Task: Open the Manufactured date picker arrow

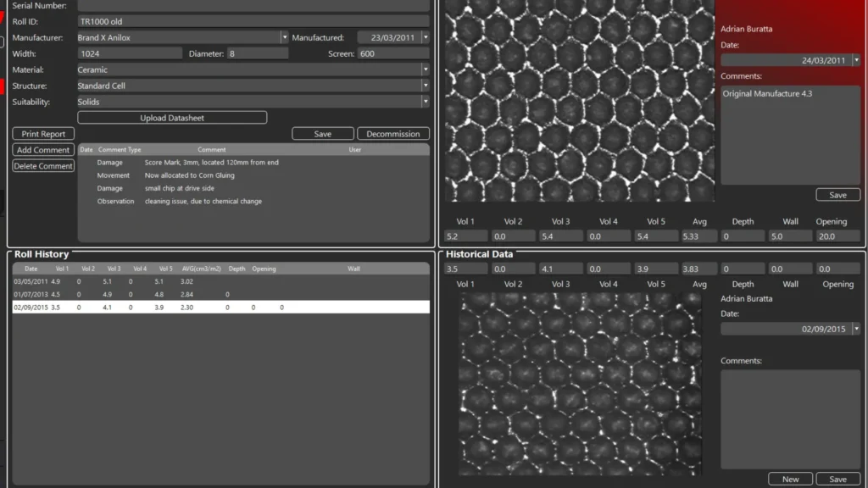Action: [x=425, y=37]
